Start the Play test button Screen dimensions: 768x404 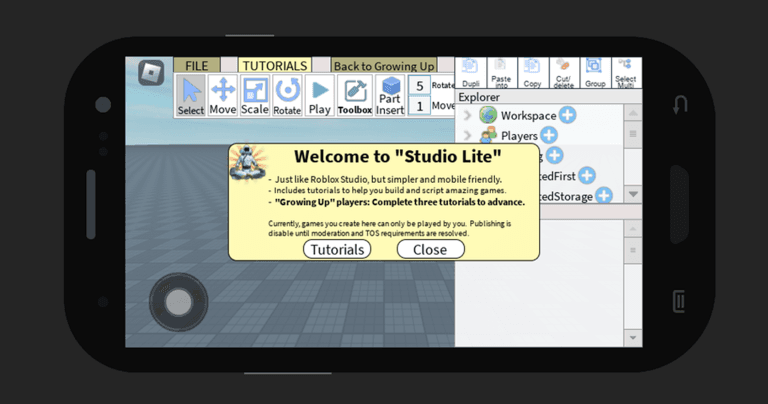[319, 95]
